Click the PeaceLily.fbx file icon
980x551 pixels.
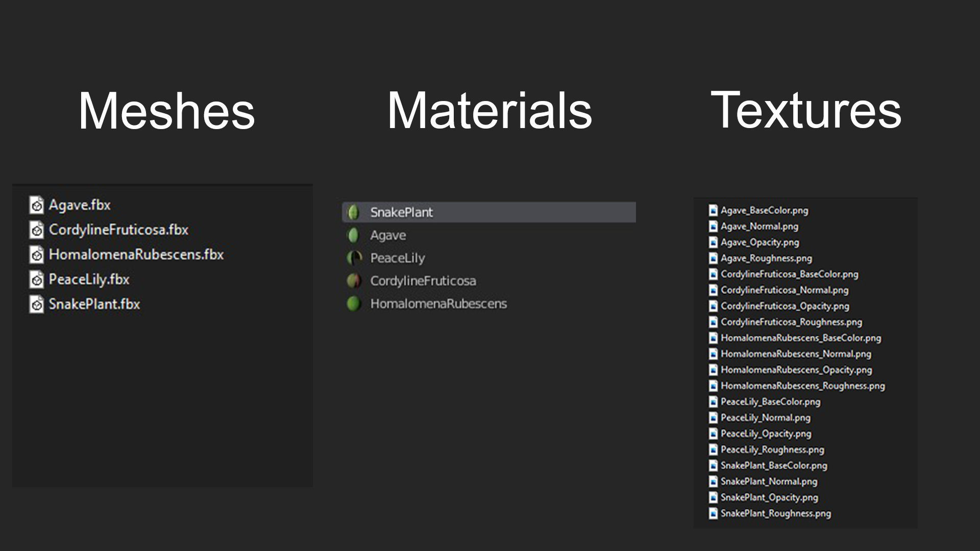click(36, 280)
